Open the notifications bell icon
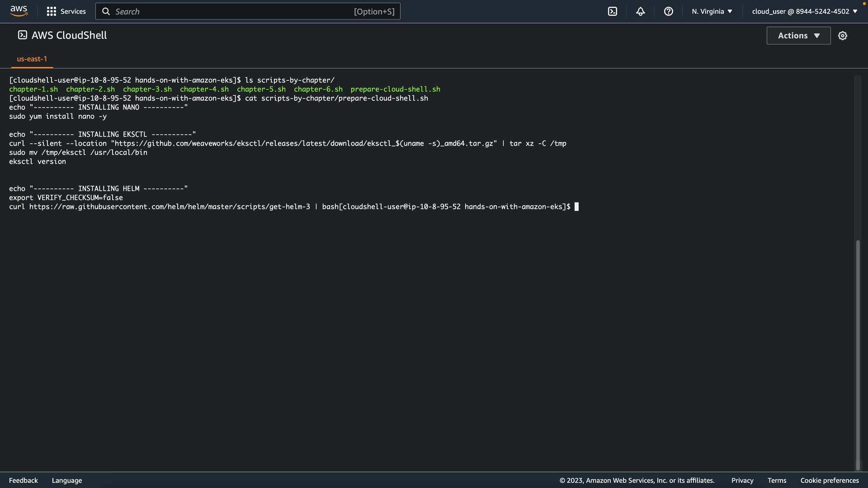The image size is (868, 488). point(640,11)
